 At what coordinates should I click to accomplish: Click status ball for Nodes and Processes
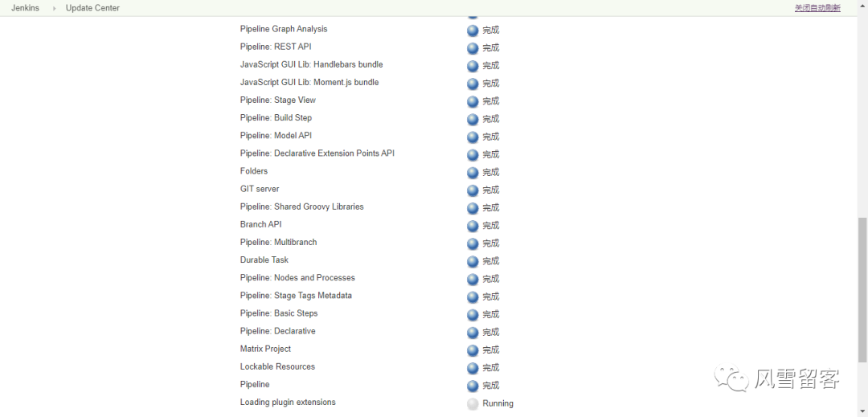[x=473, y=279]
